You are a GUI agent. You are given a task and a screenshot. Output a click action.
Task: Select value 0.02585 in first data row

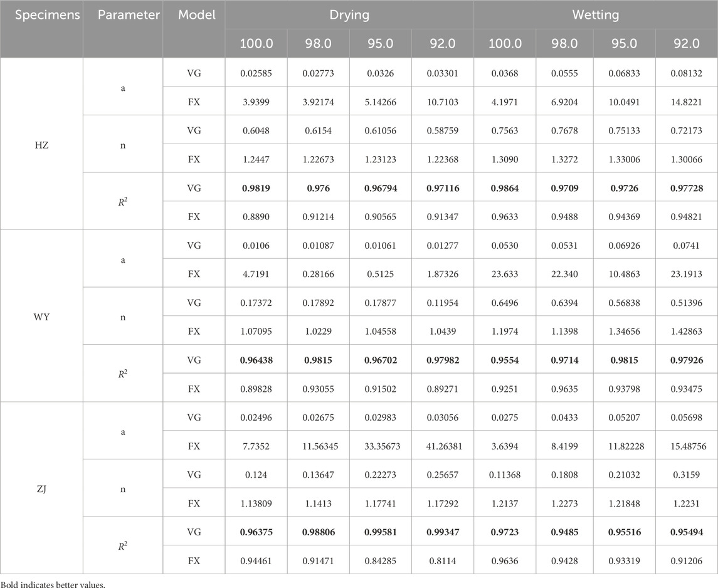255,72
